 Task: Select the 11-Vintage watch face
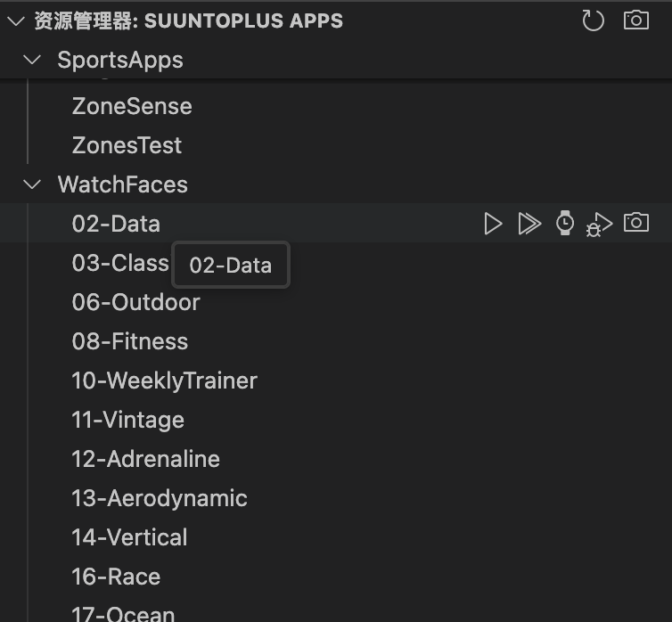click(x=127, y=420)
